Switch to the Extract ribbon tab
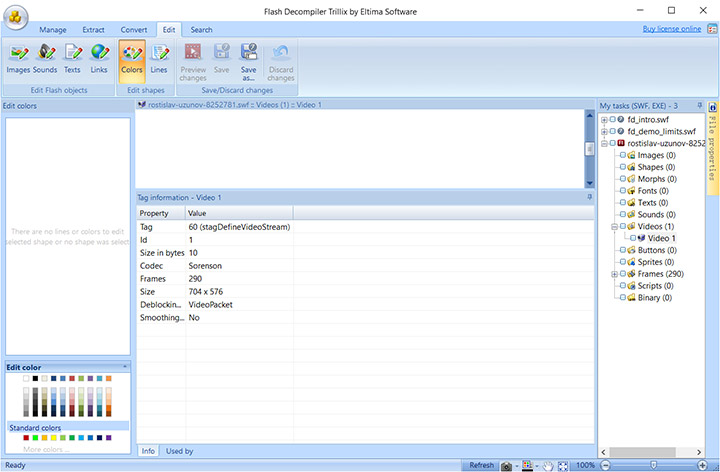The height and width of the screenshot is (472, 720). (93, 30)
